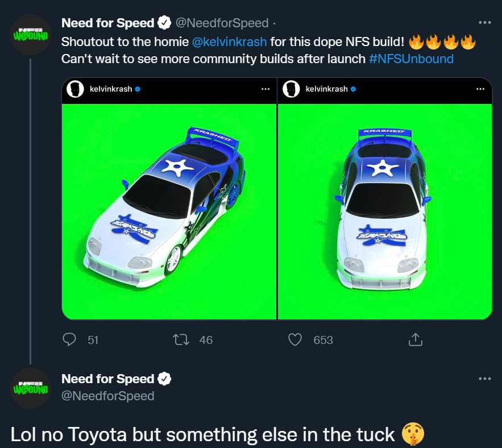
Task: Click the Need for Speed name on first tweet
Action: click(107, 23)
